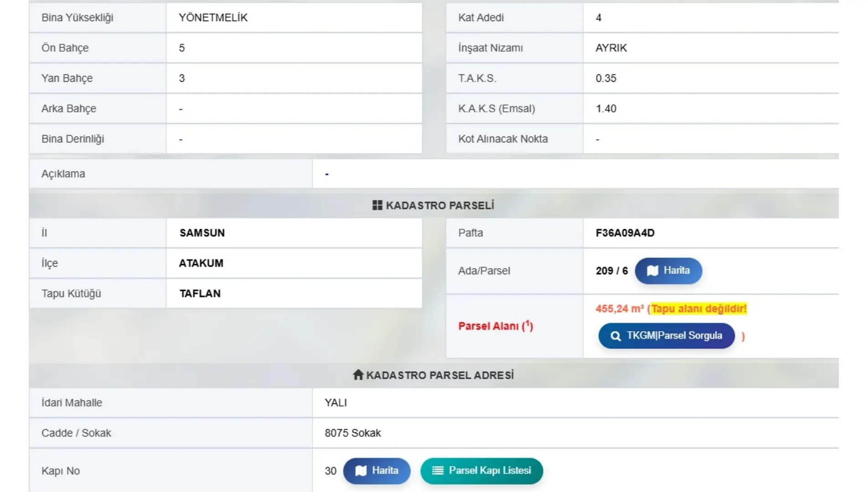Click the Ada/Parsel label
The width and height of the screenshot is (868, 492).
484,271
